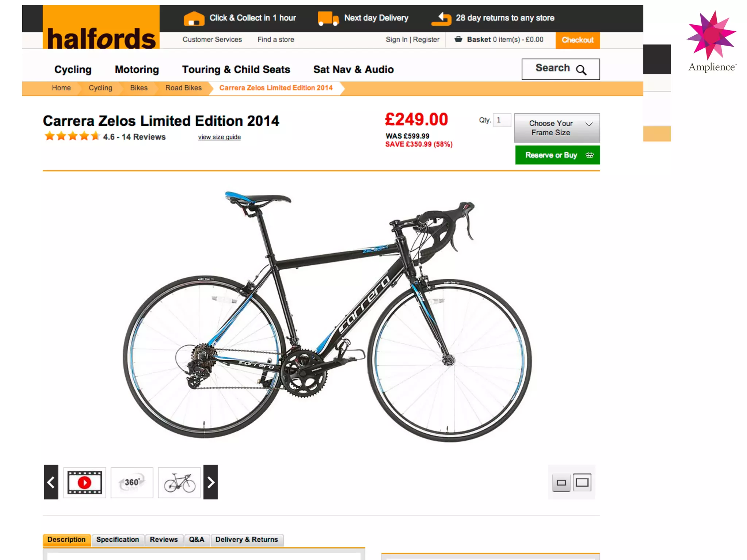Image resolution: width=747 pixels, height=560 pixels.
Task: Open the basket icon
Action: [x=458, y=39]
